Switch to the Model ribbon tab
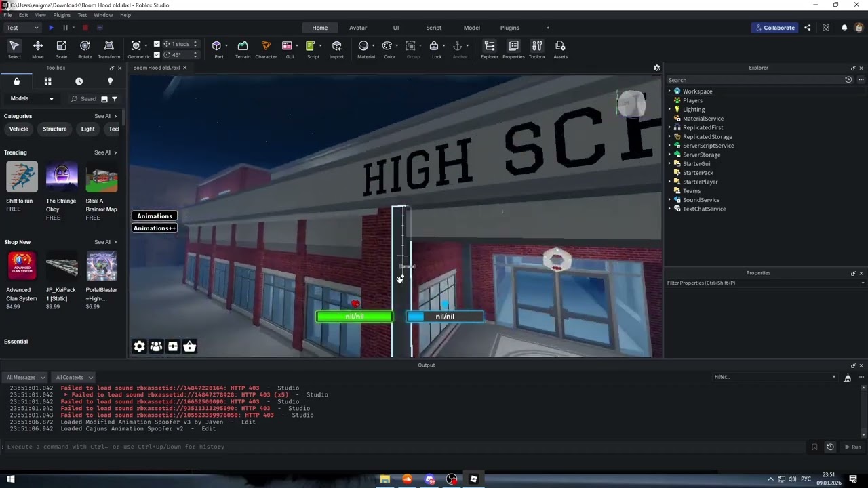 click(x=472, y=28)
